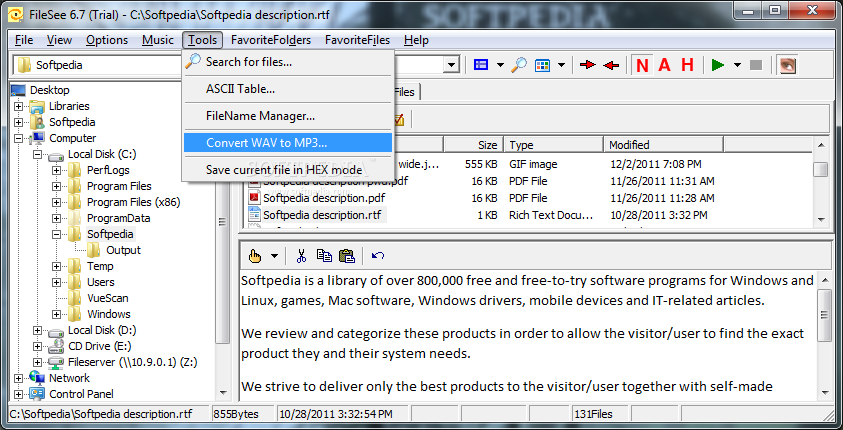
Task: Click the clipboard paste icon
Action: point(347,256)
